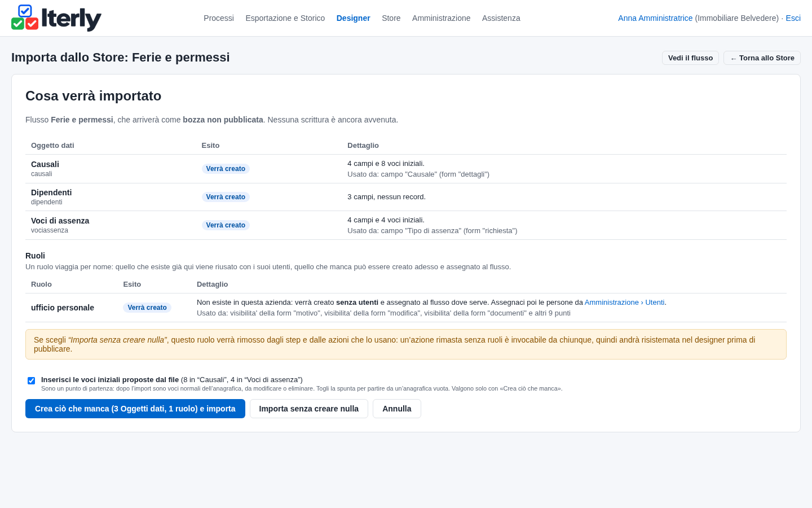This screenshot has height=508, width=812.
Task: Click the Vedi il flusso button
Action: (690, 58)
